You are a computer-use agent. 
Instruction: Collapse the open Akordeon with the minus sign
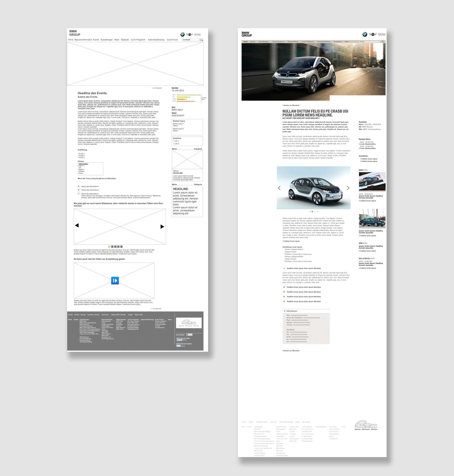click(x=284, y=268)
